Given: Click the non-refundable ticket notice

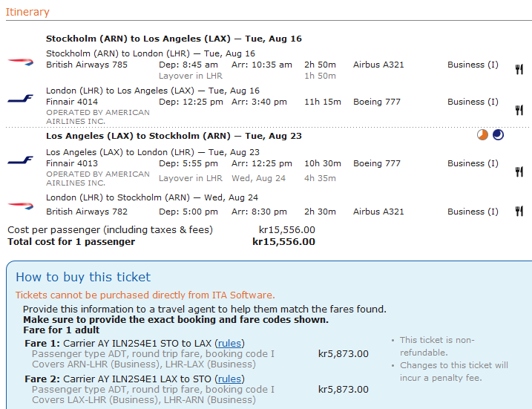Looking at the screenshot, I should [437, 346].
